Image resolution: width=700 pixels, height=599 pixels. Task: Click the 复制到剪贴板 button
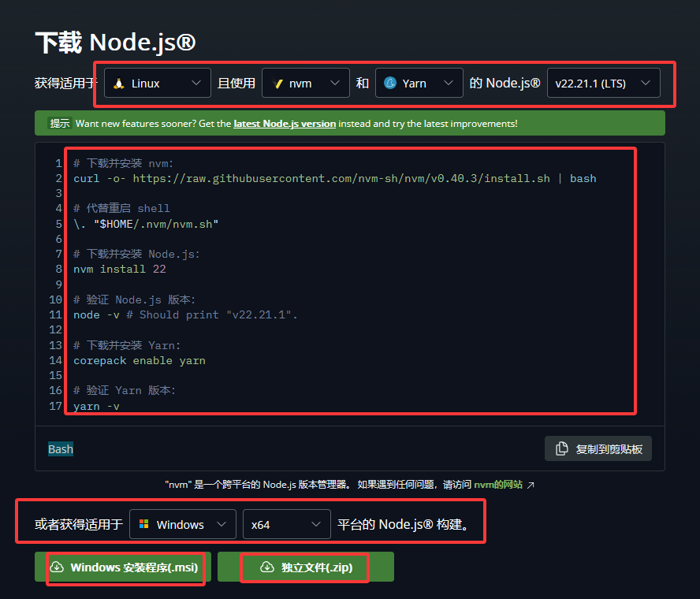(598, 448)
